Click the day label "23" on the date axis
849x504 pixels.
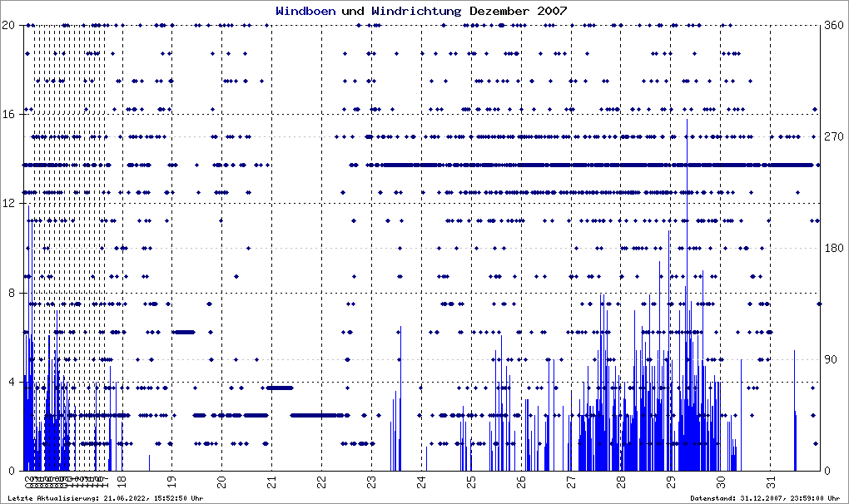coord(371,482)
